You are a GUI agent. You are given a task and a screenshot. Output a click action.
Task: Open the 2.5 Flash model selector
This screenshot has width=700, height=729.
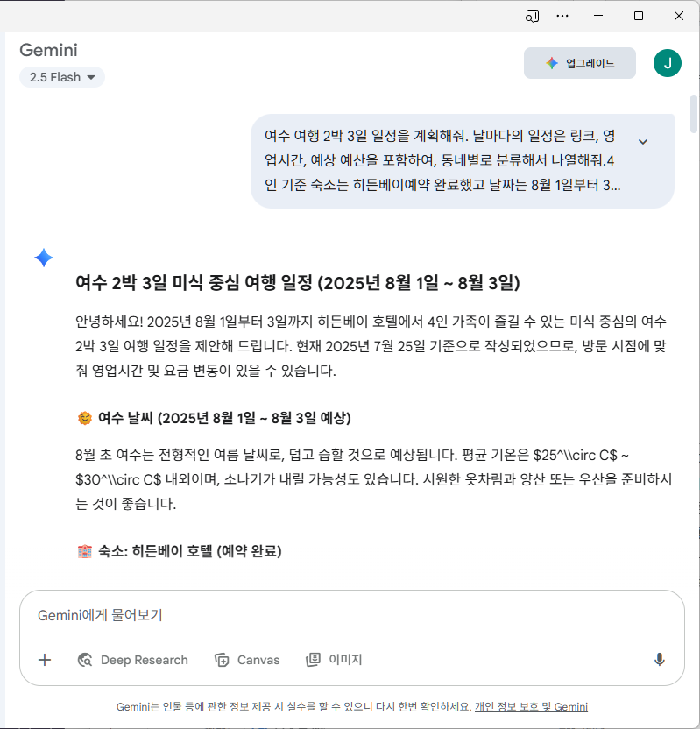click(61, 77)
